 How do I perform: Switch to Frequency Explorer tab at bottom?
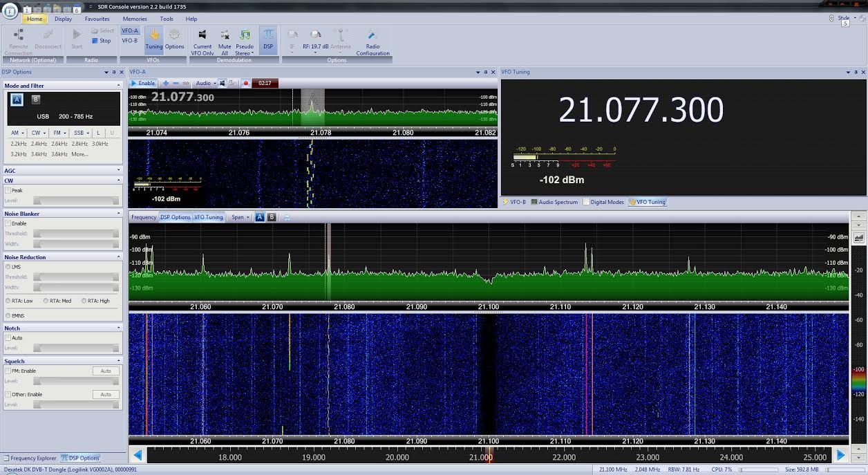point(29,458)
